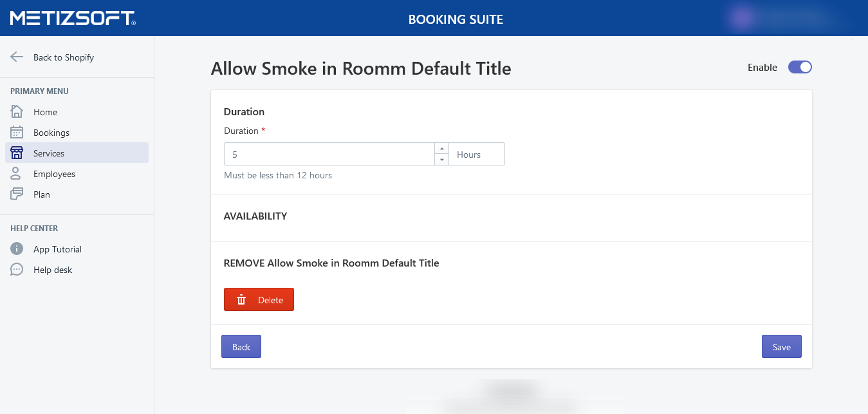Viewport: 868px width, 414px height.
Task: Click the App Tutorial info icon
Action: 17,249
